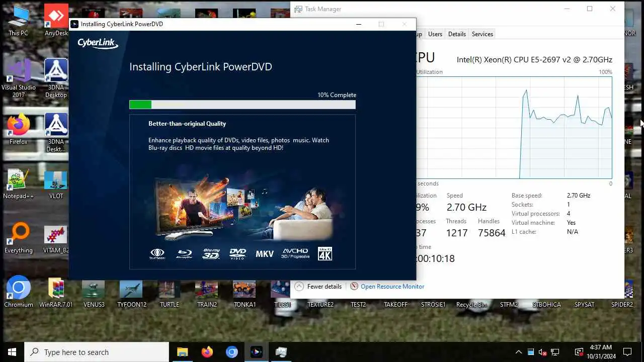This screenshot has width=644, height=362.
Task: Click the 'Better-than-original Quality' heading
Action: tap(187, 124)
